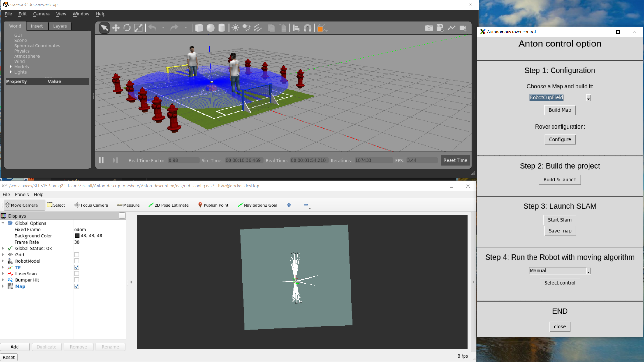
Task: Activate the Publish Point tool
Action: (x=213, y=205)
